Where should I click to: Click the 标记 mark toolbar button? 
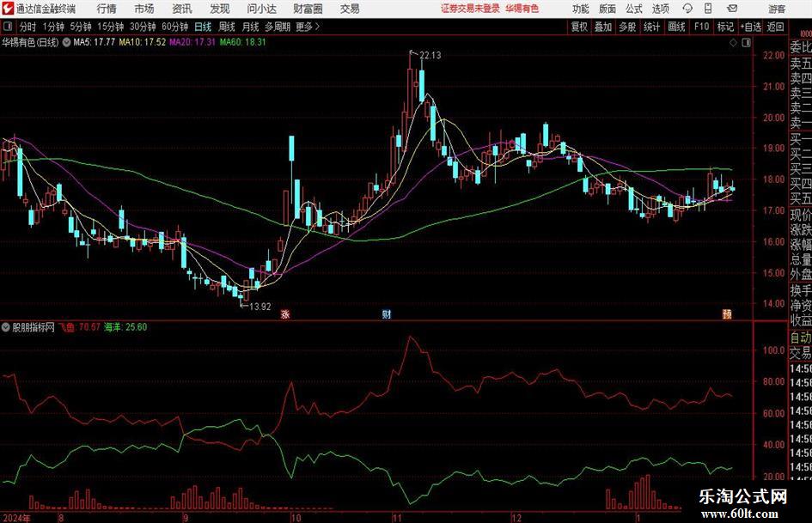coord(725,27)
